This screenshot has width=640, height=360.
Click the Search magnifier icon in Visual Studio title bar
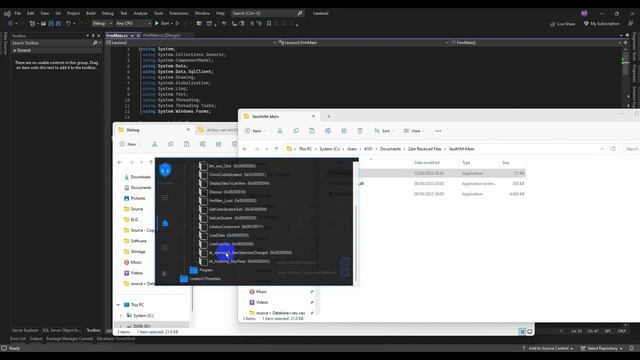tap(300, 13)
